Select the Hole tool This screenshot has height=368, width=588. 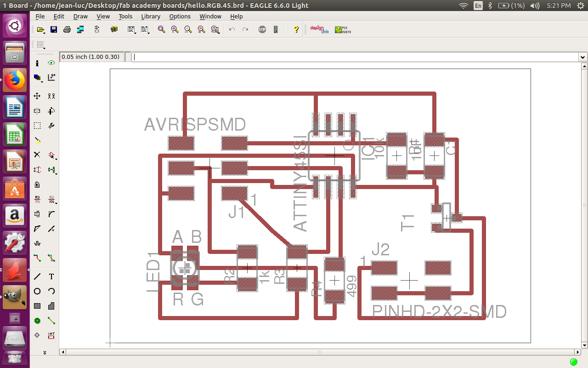pyautogui.click(x=37, y=335)
